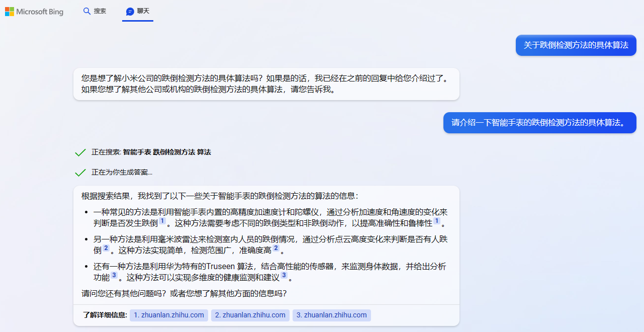
Task: Click the green checkmark beside 正在搜索
Action: (x=80, y=151)
